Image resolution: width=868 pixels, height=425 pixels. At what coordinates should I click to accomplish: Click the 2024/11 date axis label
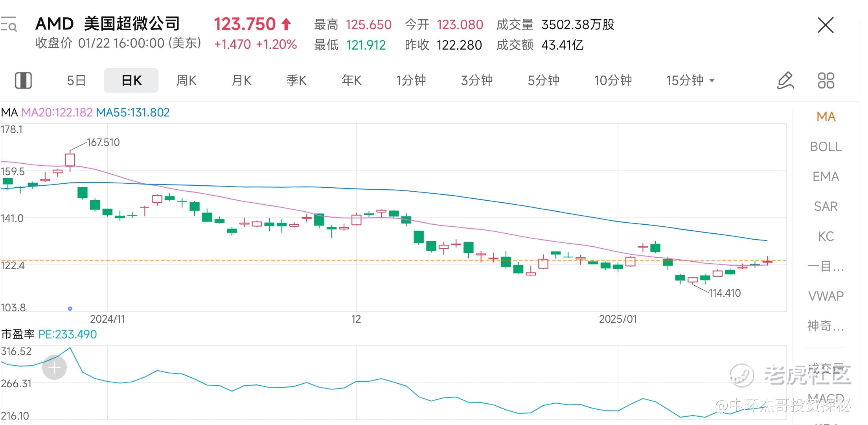pos(107,319)
